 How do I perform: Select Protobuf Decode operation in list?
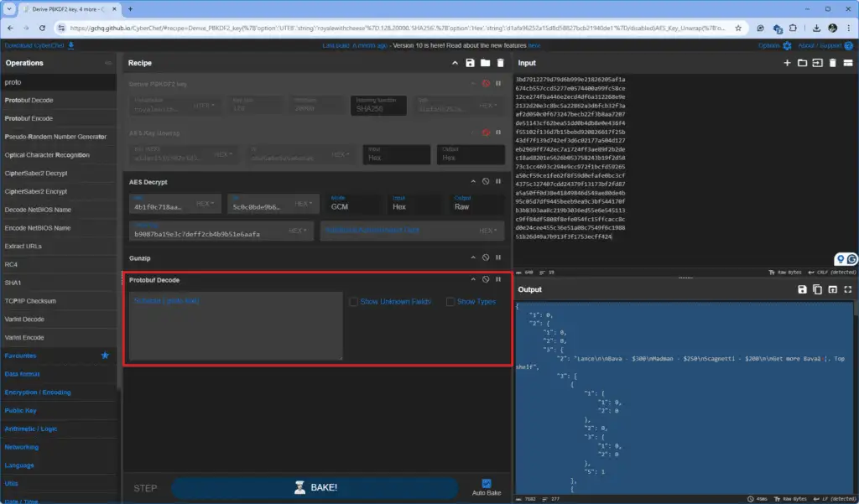point(58,101)
